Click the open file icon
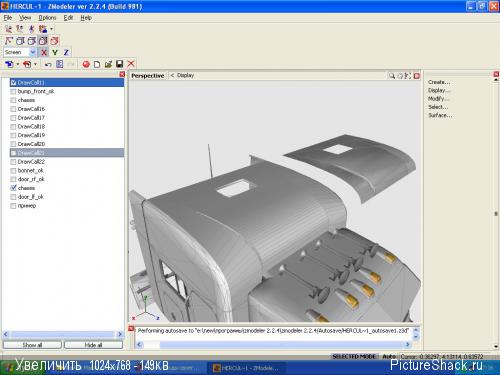 pyautogui.click(x=108, y=64)
